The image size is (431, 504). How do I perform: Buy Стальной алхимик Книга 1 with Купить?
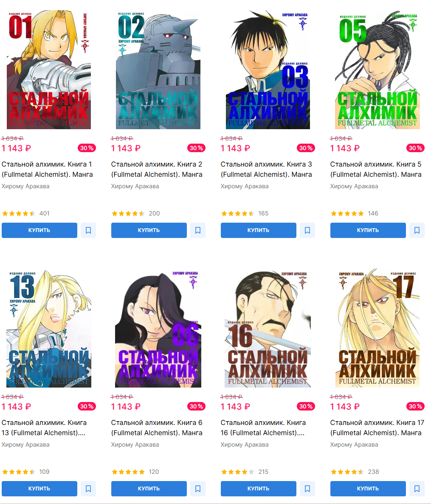39,230
